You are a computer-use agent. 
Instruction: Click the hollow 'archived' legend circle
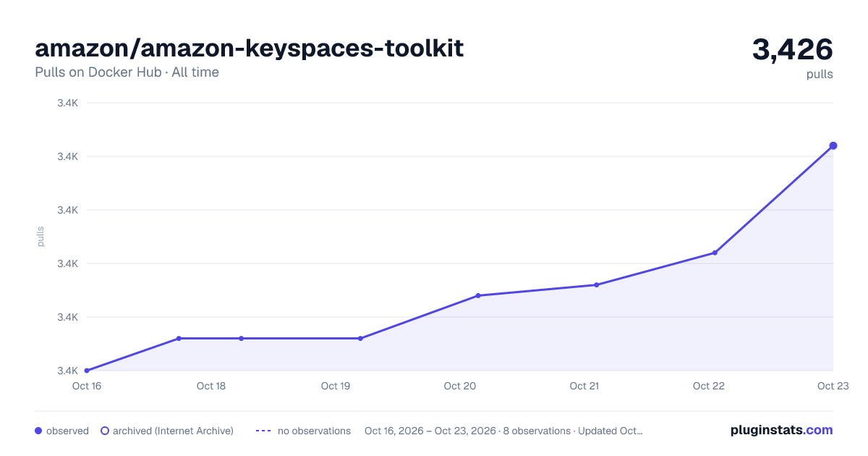105,431
